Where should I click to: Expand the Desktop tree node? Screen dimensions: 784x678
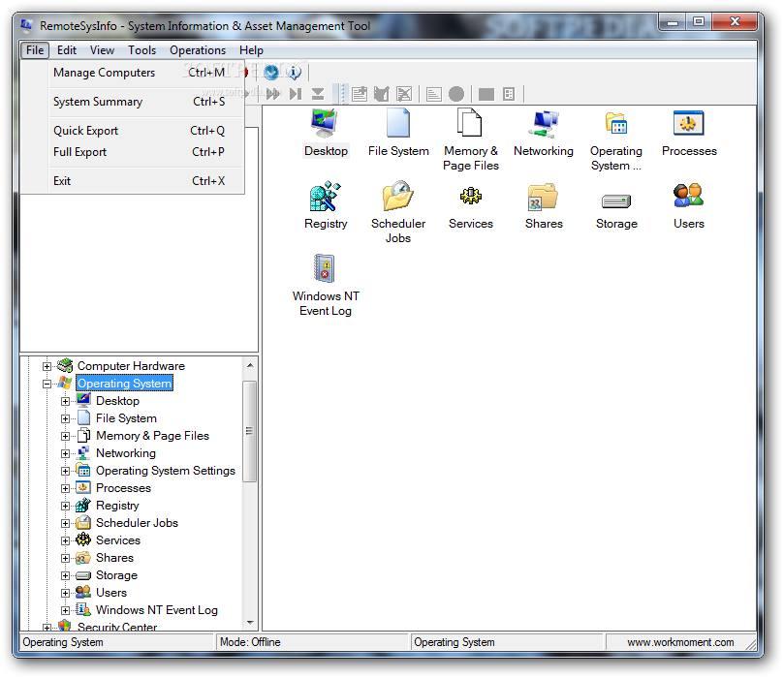[65, 401]
